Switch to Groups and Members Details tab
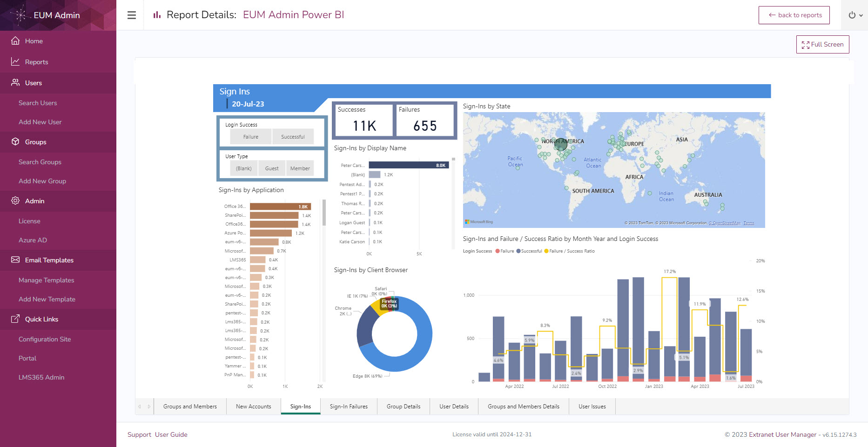This screenshot has height=447, width=868. pos(524,407)
